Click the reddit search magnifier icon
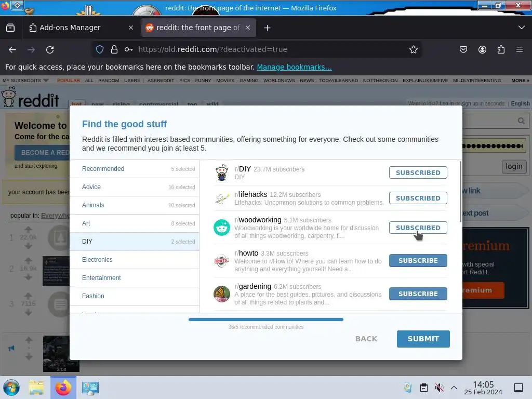Image resolution: width=532 pixels, height=399 pixels. tap(521, 121)
